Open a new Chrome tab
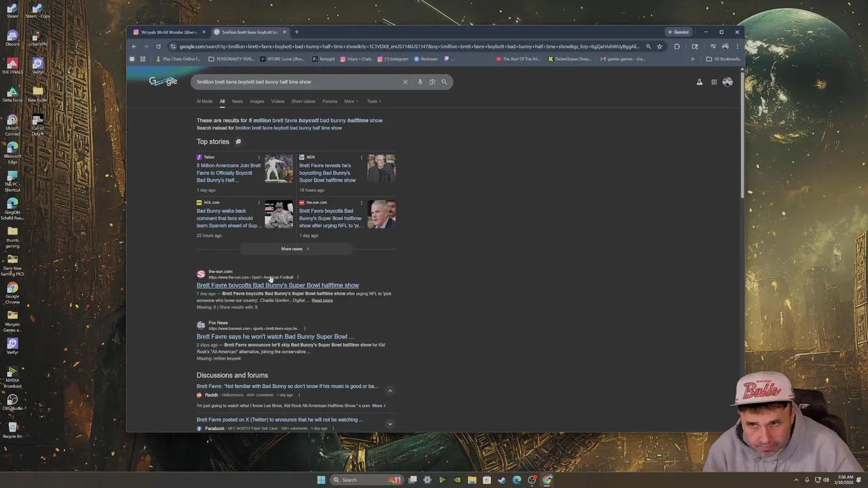Screen dimensions: 868x488 click(x=296, y=32)
